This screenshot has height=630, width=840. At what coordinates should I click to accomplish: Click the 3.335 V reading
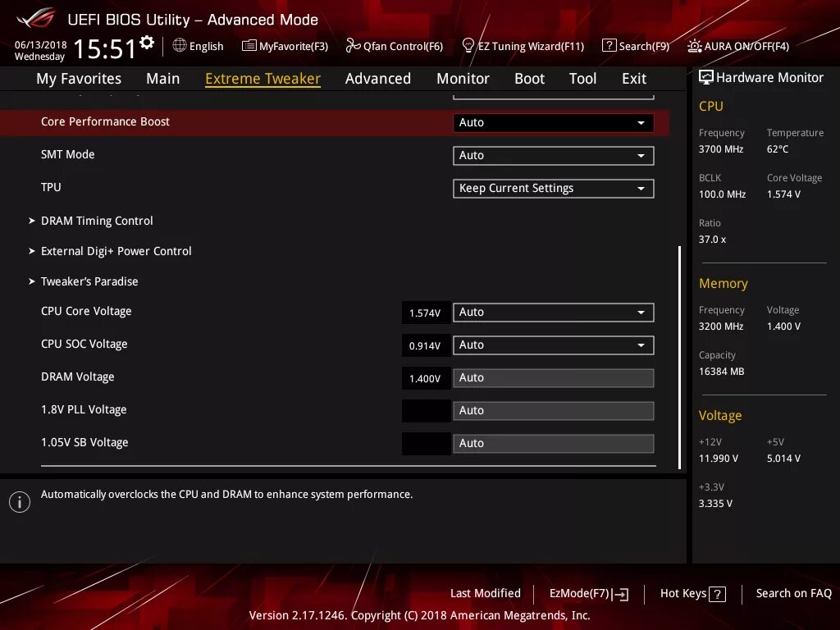click(715, 503)
